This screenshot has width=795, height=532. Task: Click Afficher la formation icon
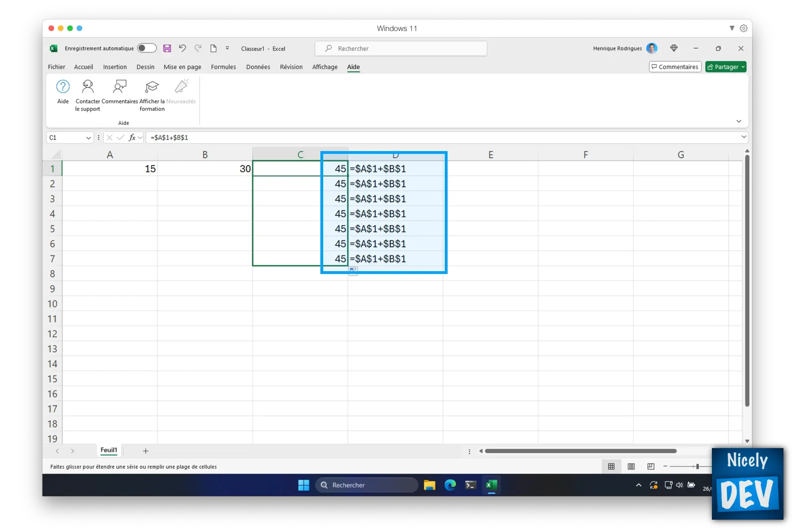tap(152, 86)
